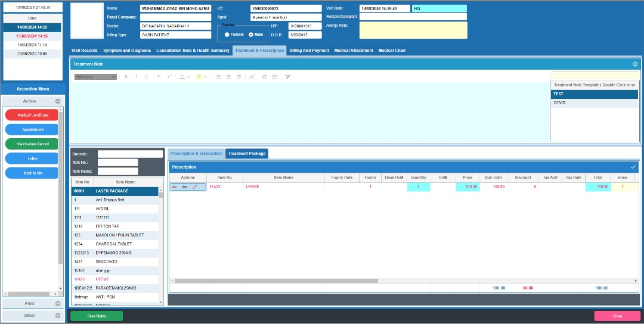
Task: Click the printer icon in UFEME row
Action: pyautogui.click(x=184, y=187)
